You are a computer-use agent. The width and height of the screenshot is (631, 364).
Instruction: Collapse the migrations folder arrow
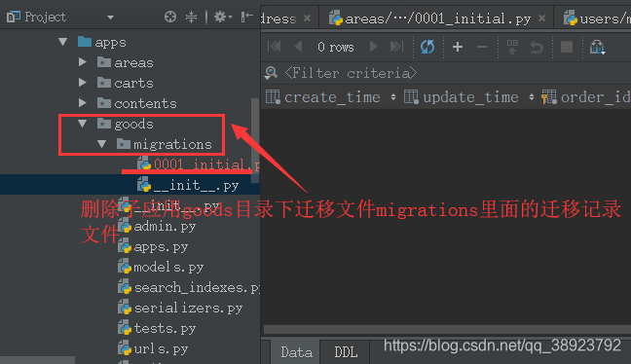tap(102, 144)
